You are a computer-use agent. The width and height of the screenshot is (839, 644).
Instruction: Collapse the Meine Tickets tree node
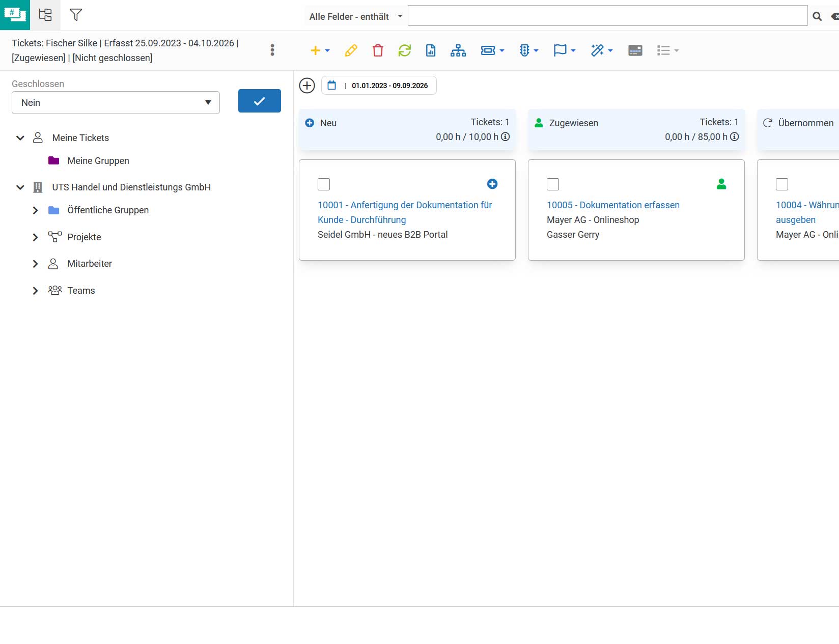(x=20, y=138)
